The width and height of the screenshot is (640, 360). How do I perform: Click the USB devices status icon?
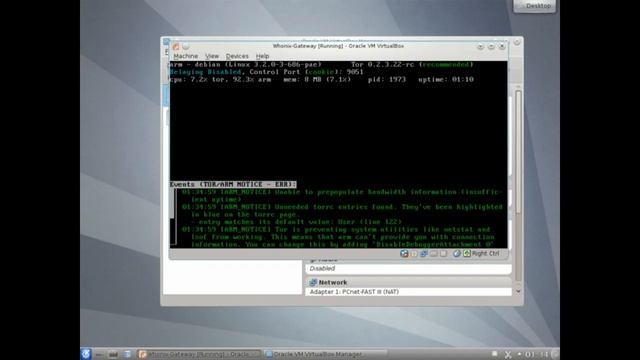(x=433, y=253)
